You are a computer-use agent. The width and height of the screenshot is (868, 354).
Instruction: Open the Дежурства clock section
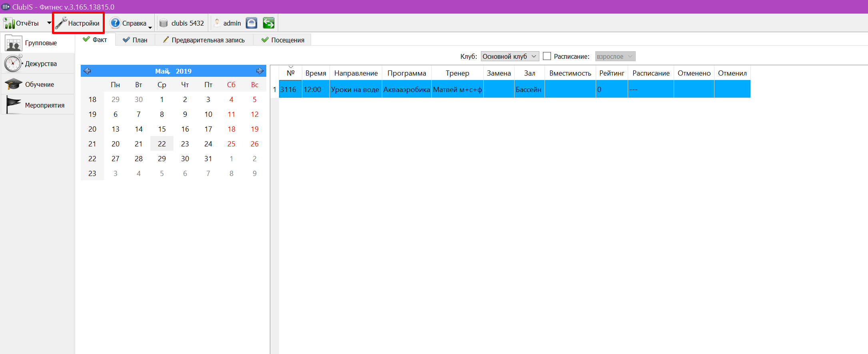click(x=38, y=64)
